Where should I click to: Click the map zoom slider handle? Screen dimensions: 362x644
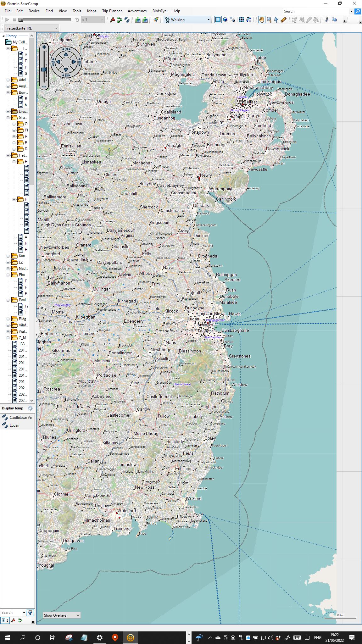click(x=44, y=69)
